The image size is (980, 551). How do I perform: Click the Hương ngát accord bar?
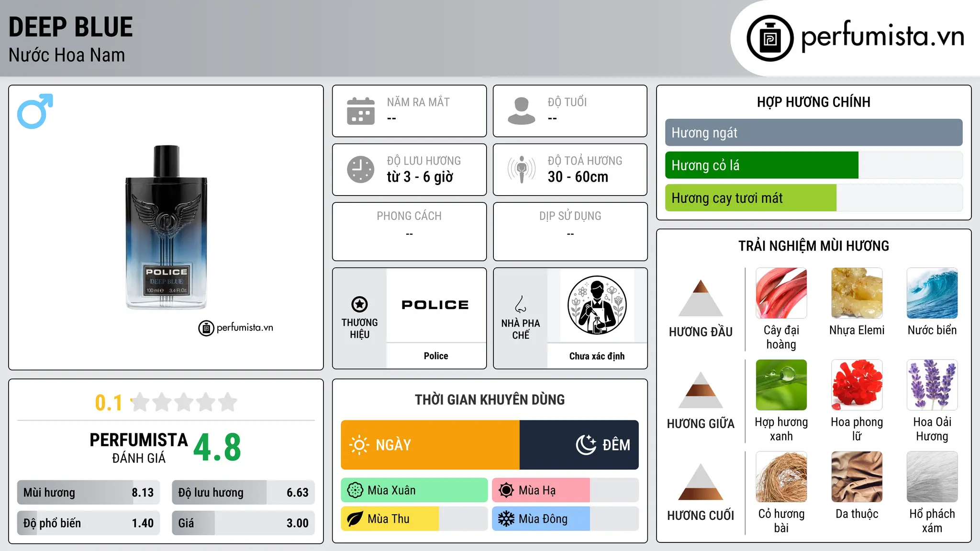pyautogui.click(x=813, y=132)
